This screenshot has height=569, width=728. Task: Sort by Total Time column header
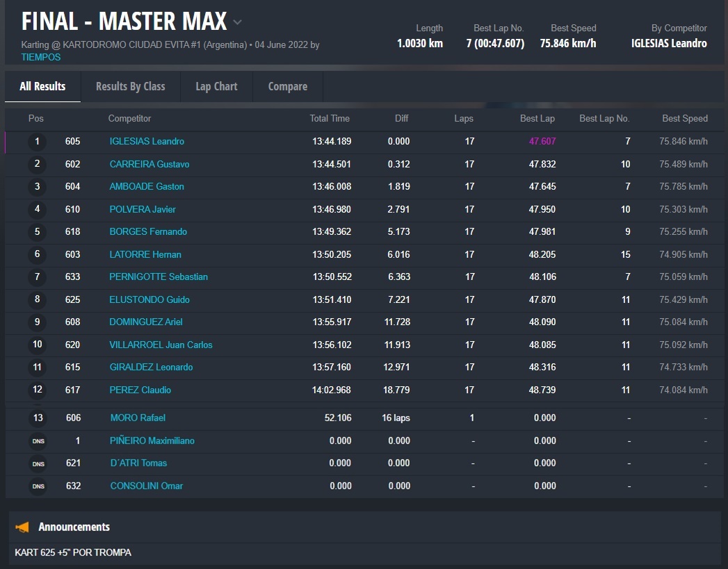330,119
